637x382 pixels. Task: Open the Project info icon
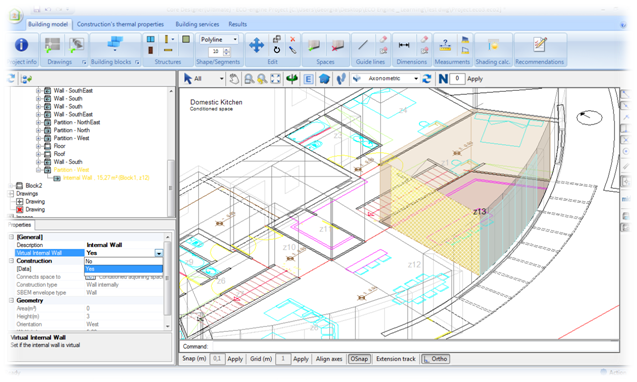[22, 44]
